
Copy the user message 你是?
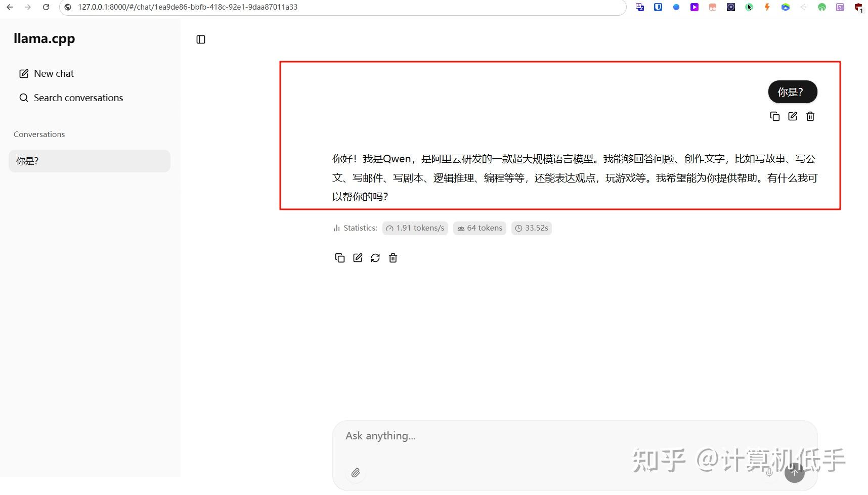(x=774, y=116)
